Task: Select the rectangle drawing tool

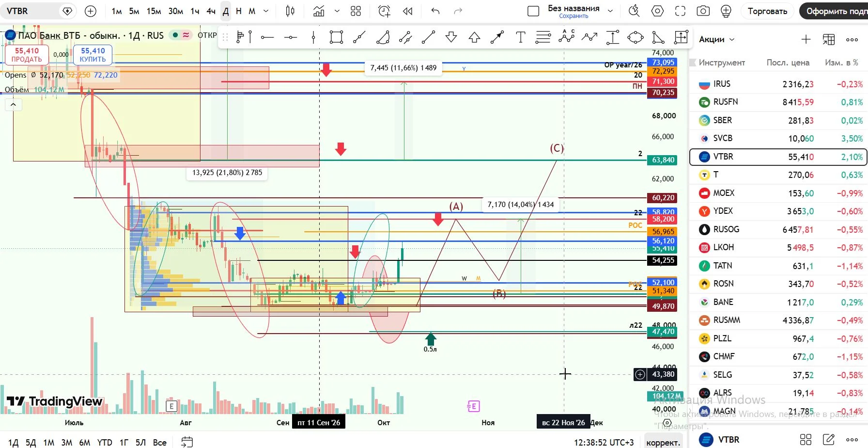Action: [336, 37]
